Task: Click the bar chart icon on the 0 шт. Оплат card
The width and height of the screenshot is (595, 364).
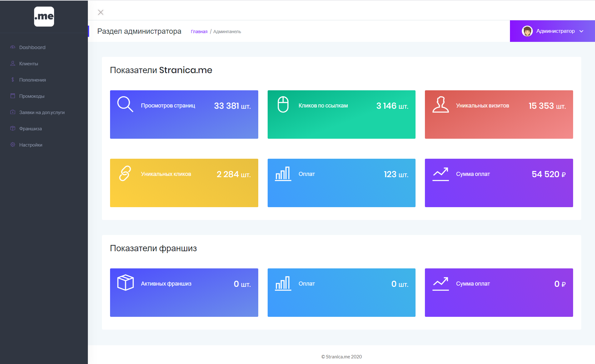Action: pos(283,283)
